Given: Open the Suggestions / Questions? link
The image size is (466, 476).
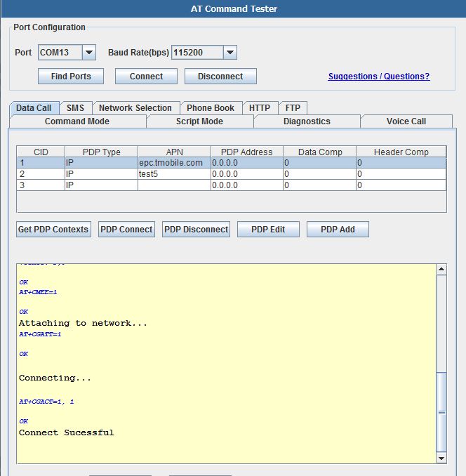Looking at the screenshot, I should [x=379, y=77].
